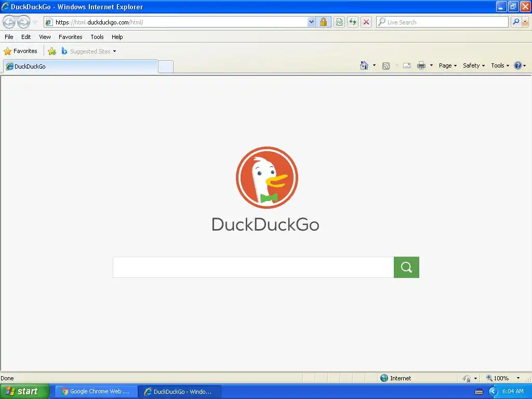The image size is (532, 399).
Task: Click the New Tab blank tab
Action: coord(166,66)
